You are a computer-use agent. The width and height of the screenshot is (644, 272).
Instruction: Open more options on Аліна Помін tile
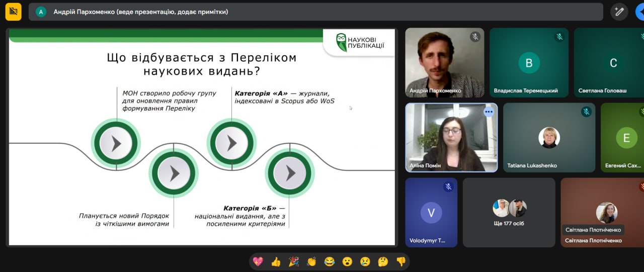pyautogui.click(x=489, y=112)
